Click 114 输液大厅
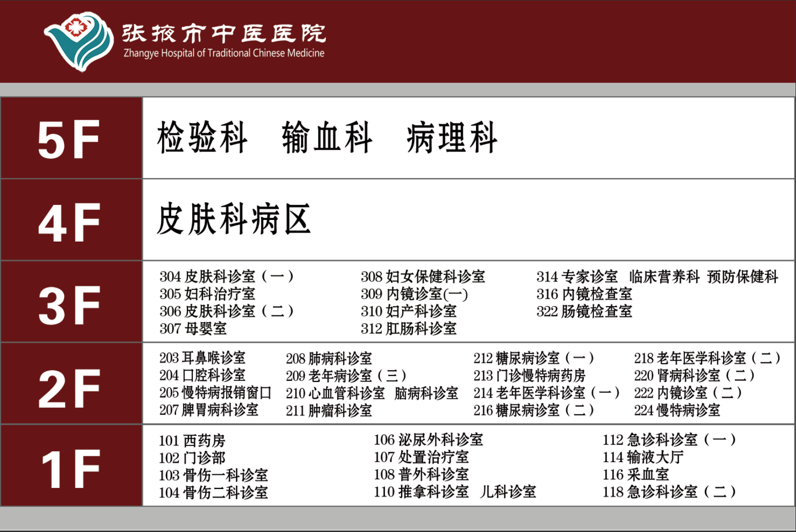The height and width of the screenshot is (532, 796). pyautogui.click(x=643, y=457)
